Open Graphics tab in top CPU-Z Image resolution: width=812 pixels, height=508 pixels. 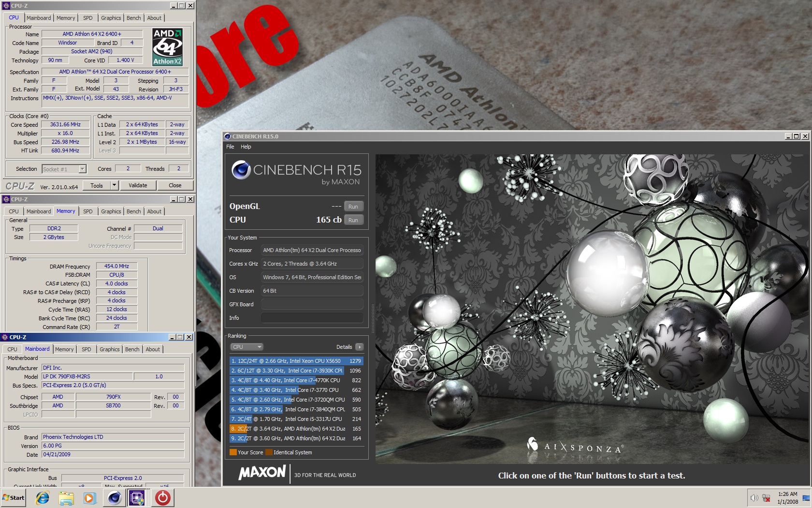(x=111, y=18)
